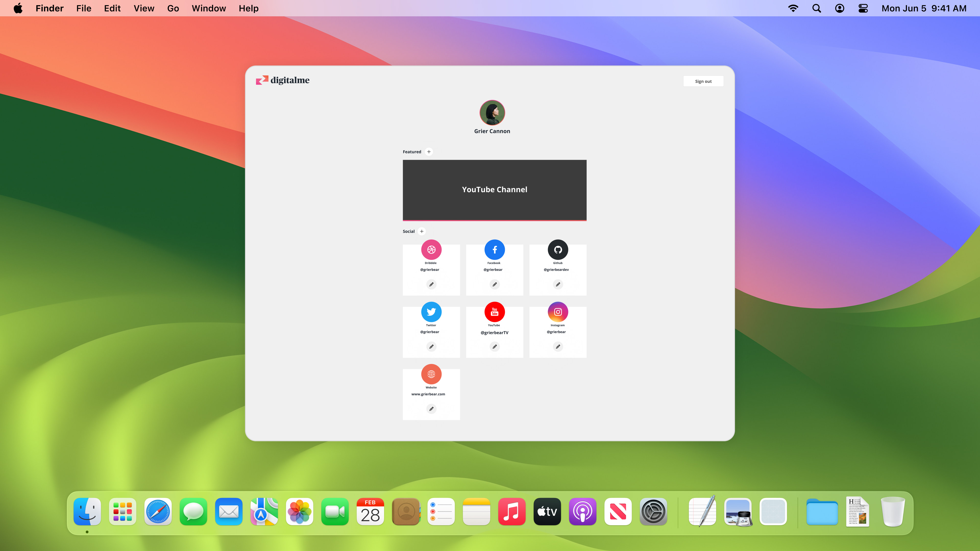The width and height of the screenshot is (980, 551).
Task: Open the Github social icon
Action: click(x=558, y=250)
